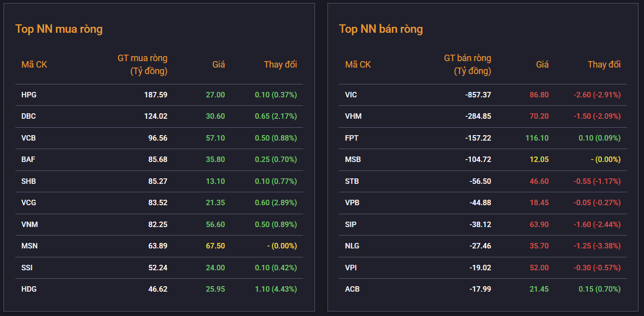
Task: Click DBC change 0.65 (2.17%)
Action: [x=276, y=116]
